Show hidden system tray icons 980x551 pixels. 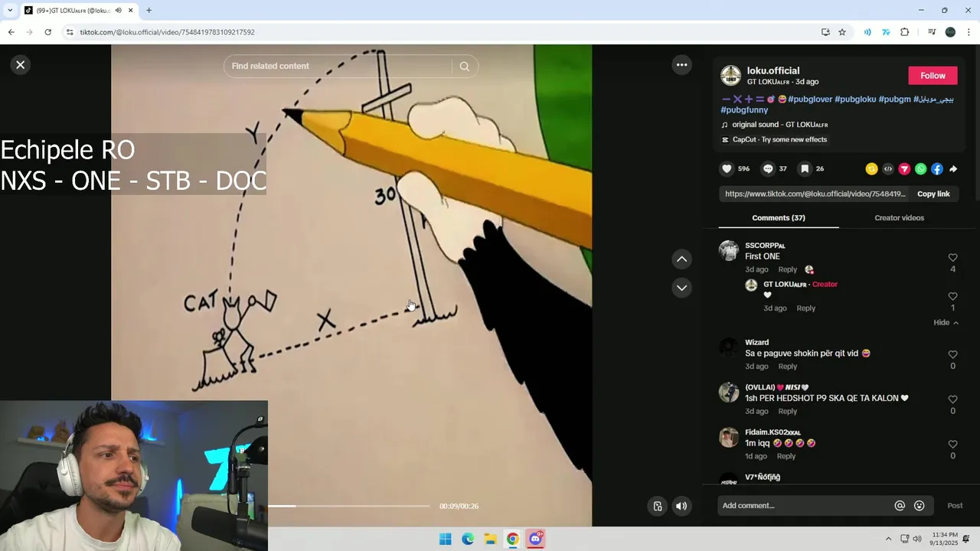coord(888,539)
